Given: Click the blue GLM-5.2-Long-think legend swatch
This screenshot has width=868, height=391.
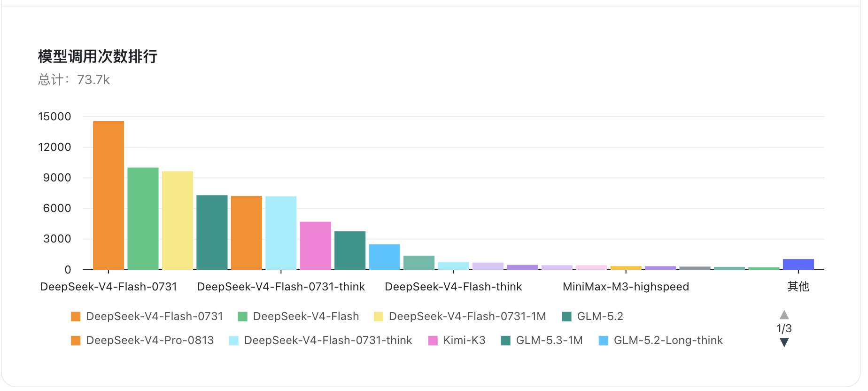Looking at the screenshot, I should point(604,340).
